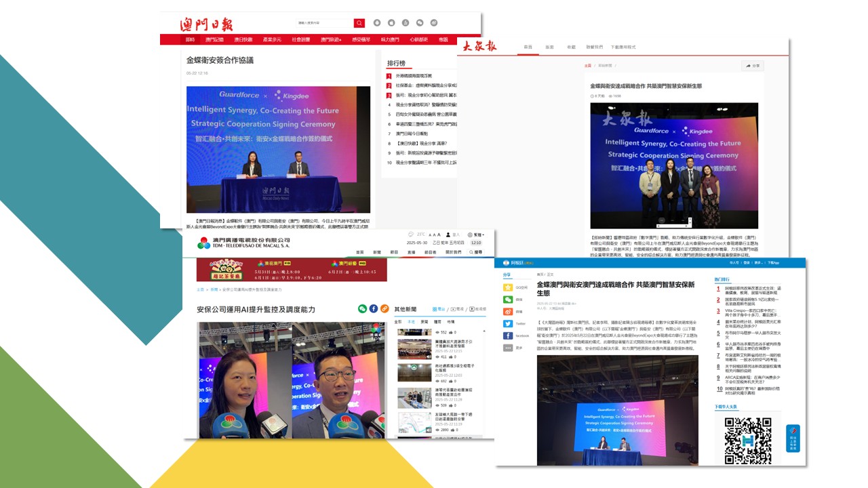Screen dimensions: 868x488
Task: Open ranked item 3 Villa Crespo in 熱門排行
Action: (x=754, y=314)
